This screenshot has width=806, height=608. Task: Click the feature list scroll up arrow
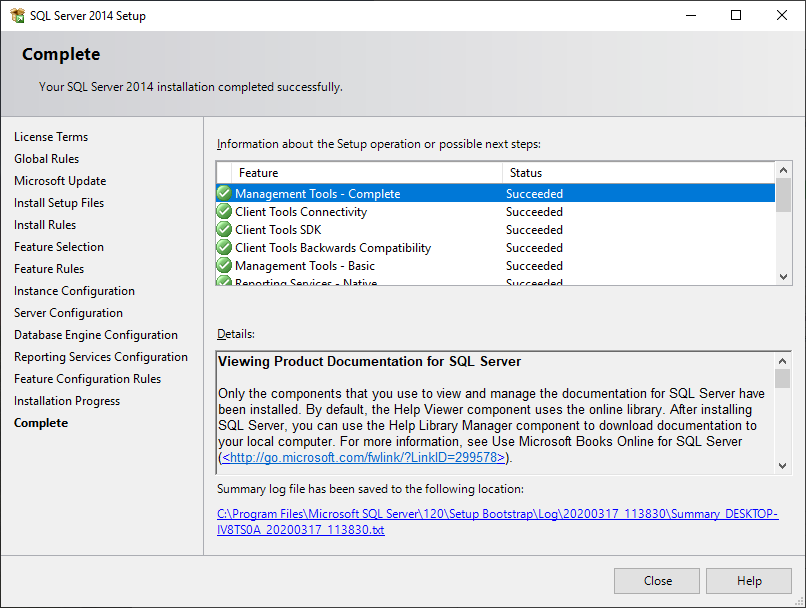783,170
